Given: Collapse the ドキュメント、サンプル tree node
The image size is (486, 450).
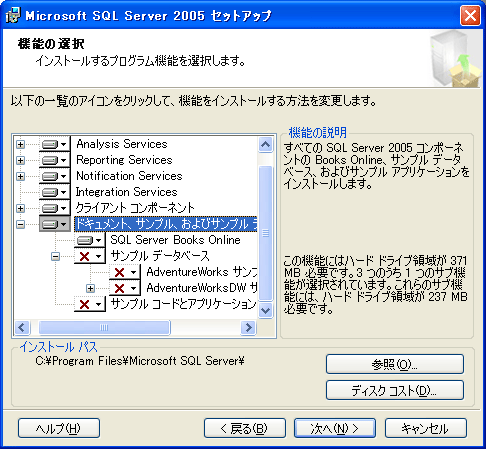Looking at the screenshot, I should point(20,224).
